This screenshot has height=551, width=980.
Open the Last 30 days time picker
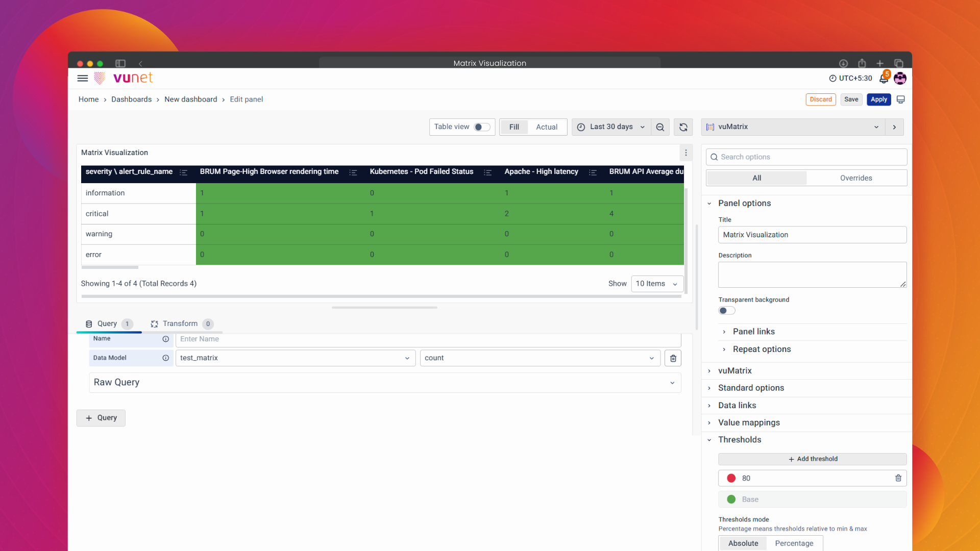(611, 127)
